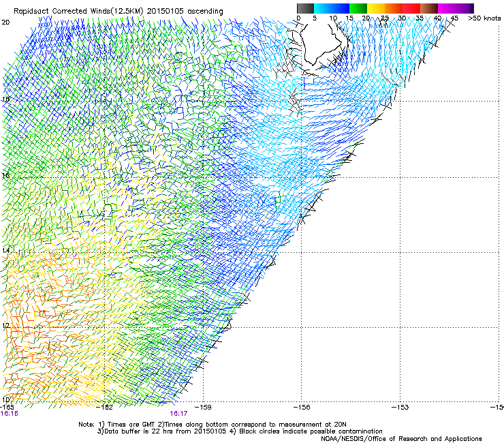Click the longitude label '-159' on bottom axis
This screenshot has height=443, width=504.
coord(204,408)
